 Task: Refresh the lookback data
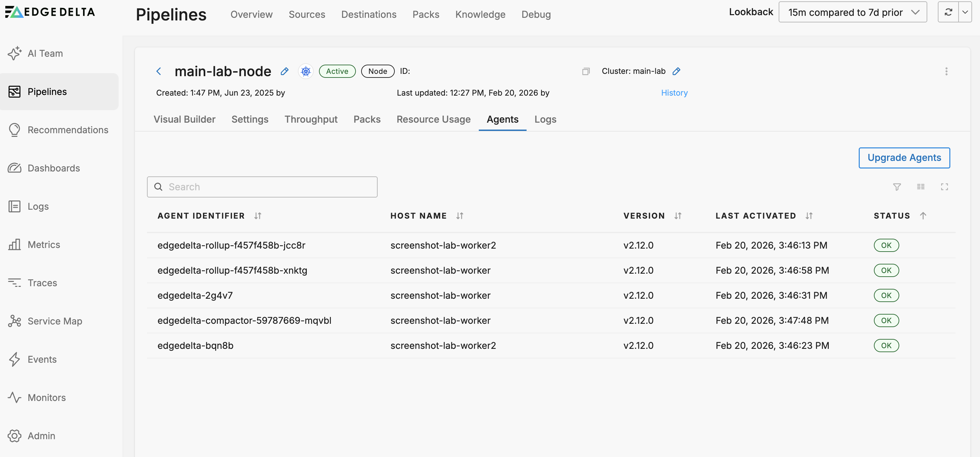(x=948, y=12)
